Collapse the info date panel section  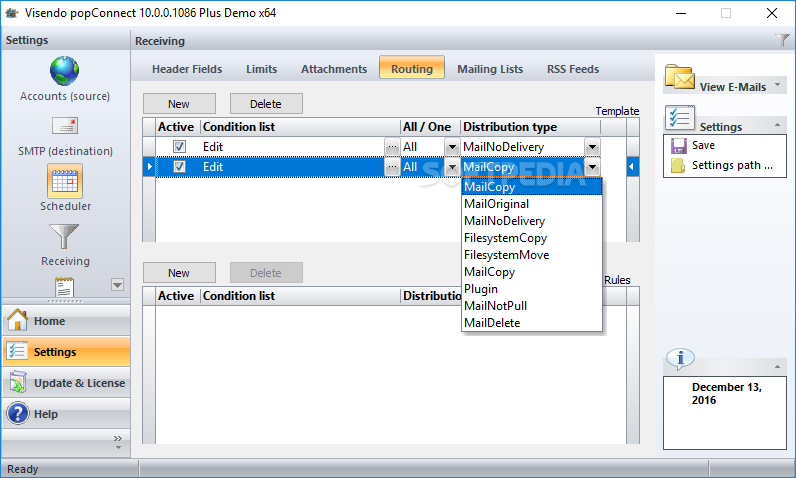coord(777,366)
